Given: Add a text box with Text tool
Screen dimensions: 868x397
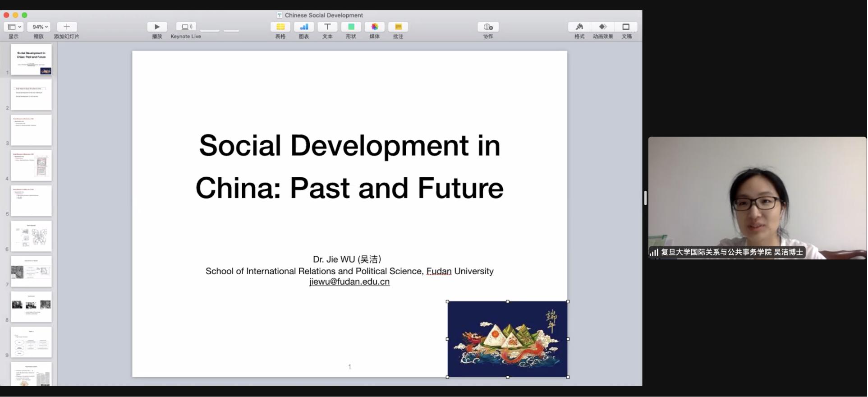Looking at the screenshot, I should (327, 27).
